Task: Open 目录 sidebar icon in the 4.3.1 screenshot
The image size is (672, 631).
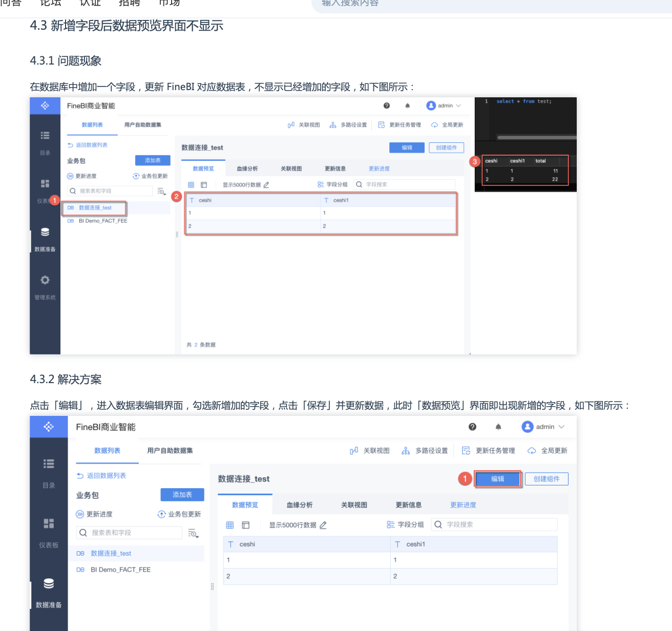Action: click(x=45, y=136)
